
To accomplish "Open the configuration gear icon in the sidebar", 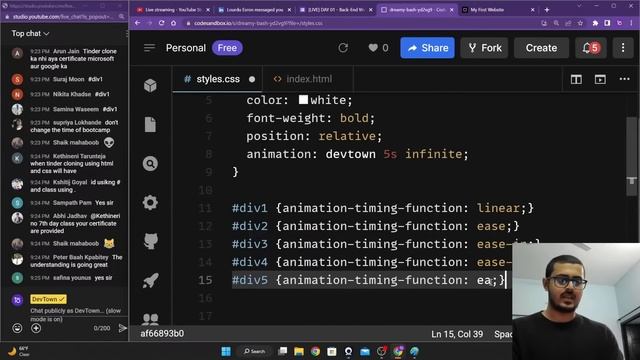I will click(150, 202).
